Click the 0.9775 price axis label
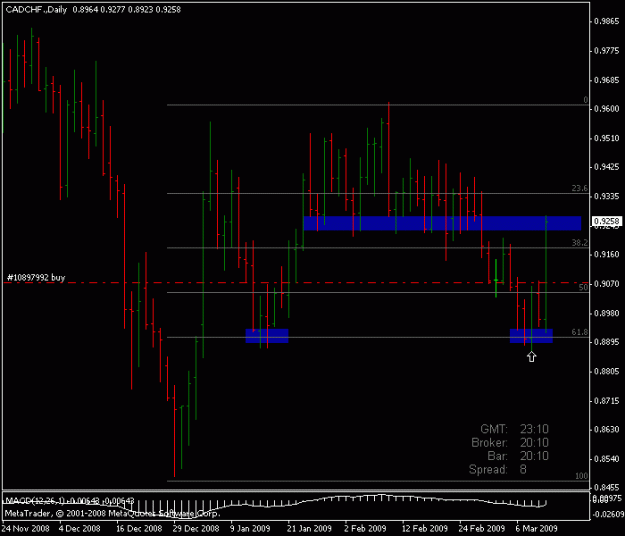The height and width of the screenshot is (536, 625). 607,51
